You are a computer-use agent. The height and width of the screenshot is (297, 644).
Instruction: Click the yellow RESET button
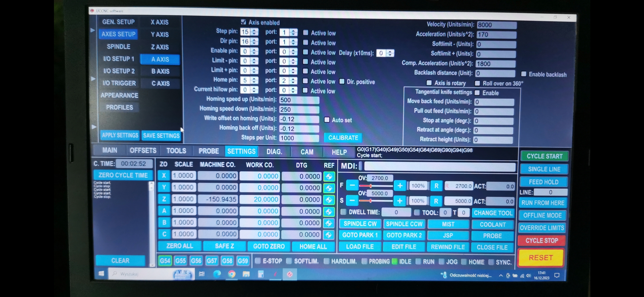(541, 258)
